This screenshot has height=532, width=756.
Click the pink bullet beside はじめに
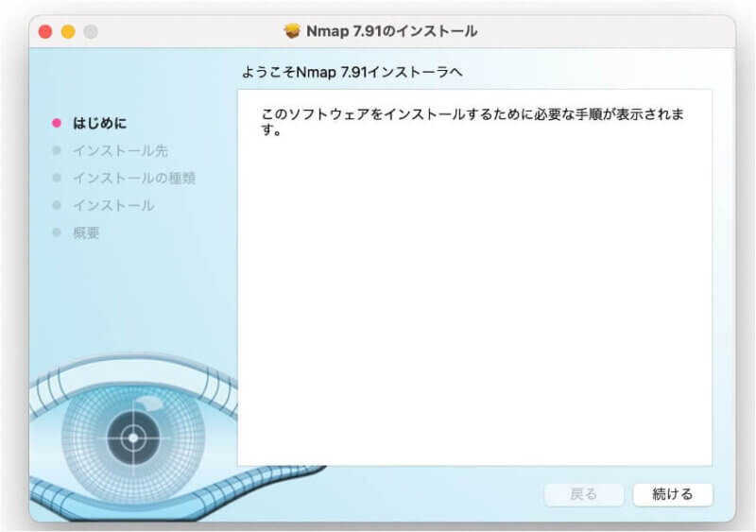pos(57,123)
